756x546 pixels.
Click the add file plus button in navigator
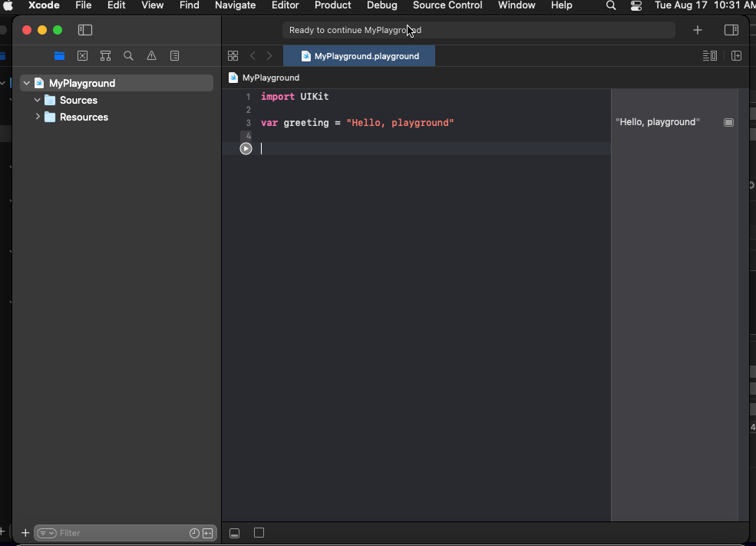(25, 533)
